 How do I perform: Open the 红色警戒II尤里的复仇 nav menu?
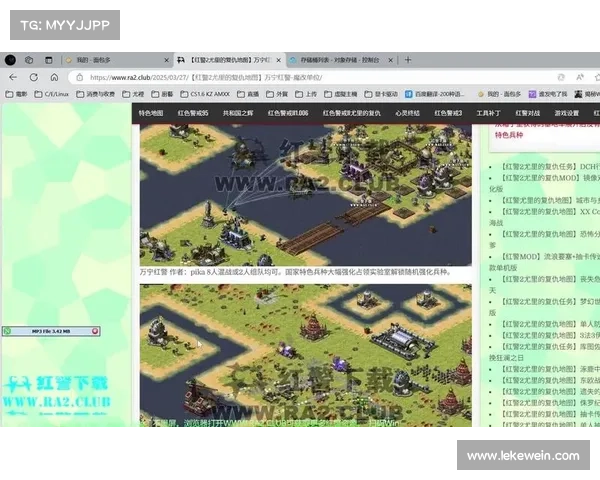(x=352, y=113)
